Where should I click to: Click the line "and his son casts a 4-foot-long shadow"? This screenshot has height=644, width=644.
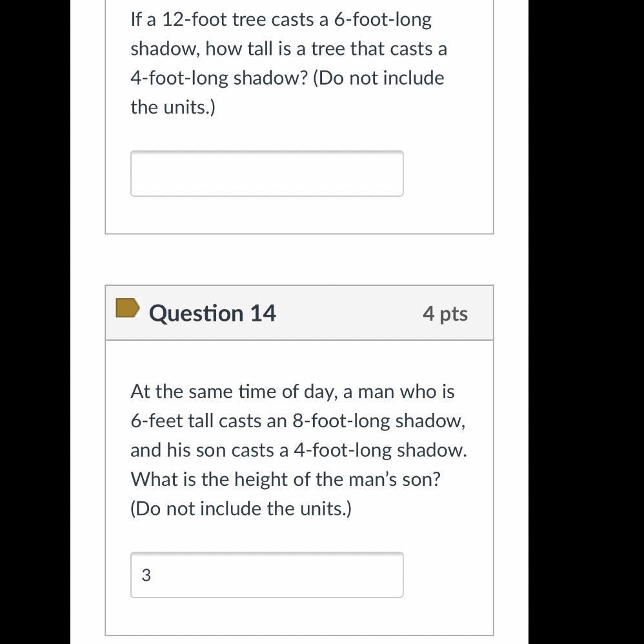(x=298, y=450)
